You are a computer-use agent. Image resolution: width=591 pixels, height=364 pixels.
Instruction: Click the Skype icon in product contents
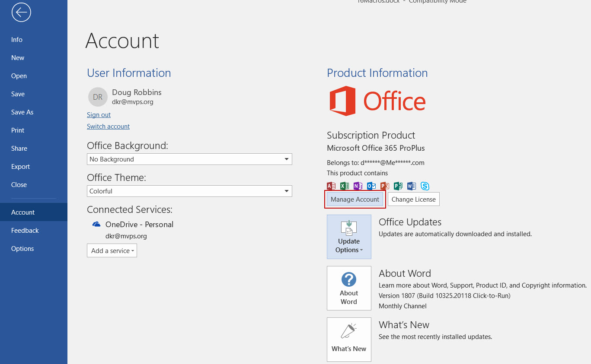pyautogui.click(x=425, y=186)
